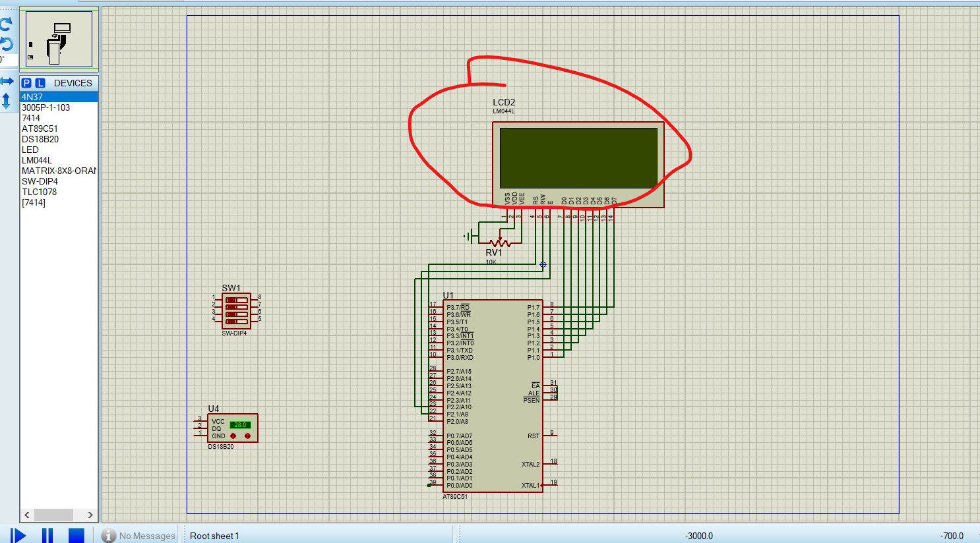Start the simulation with Play

point(18,535)
